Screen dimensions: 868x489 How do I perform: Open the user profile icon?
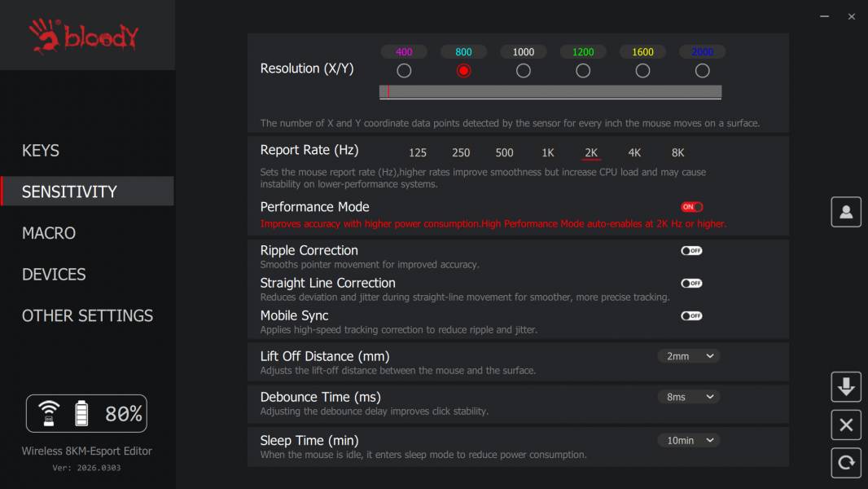[846, 212]
